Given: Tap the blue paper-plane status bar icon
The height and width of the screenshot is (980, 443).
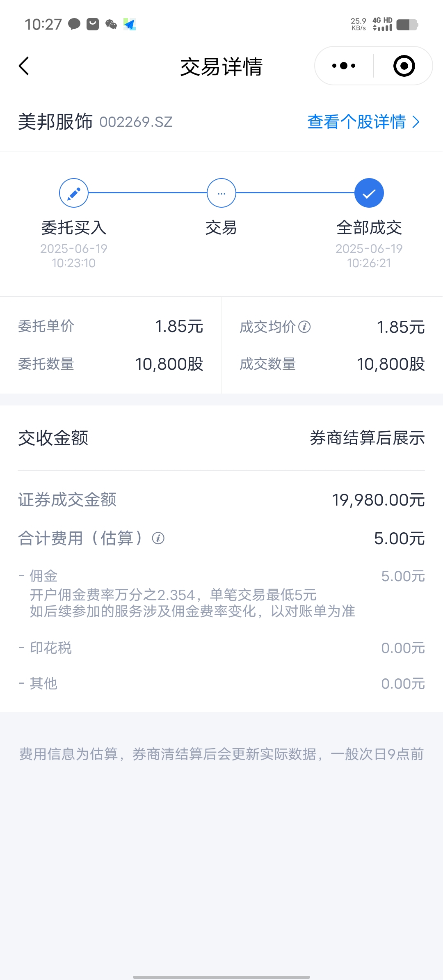Looking at the screenshot, I should [130, 25].
